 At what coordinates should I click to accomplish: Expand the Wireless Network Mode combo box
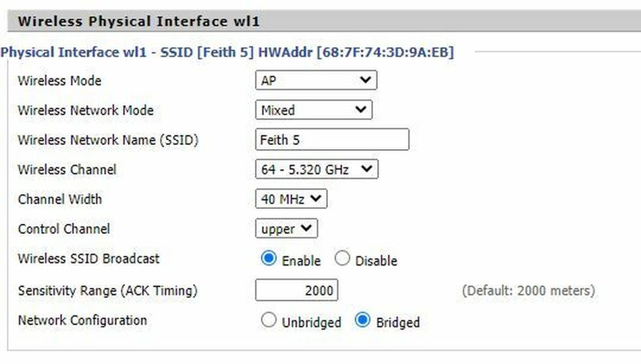[313, 110]
